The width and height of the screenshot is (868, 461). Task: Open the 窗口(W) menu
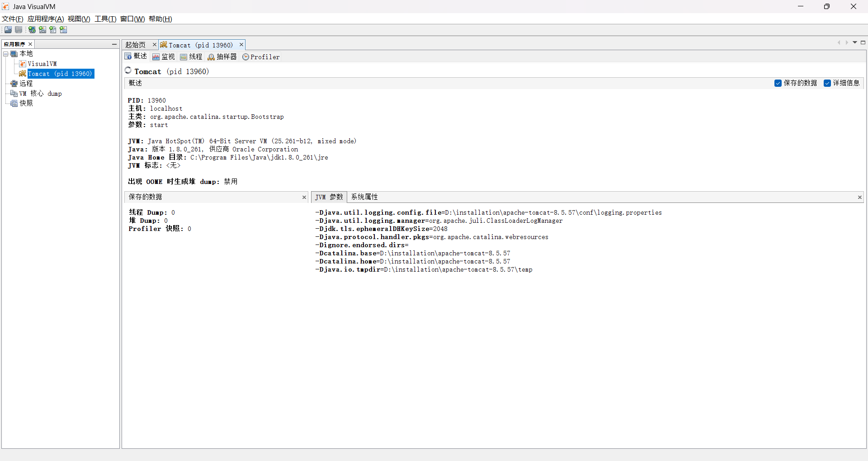(x=132, y=19)
